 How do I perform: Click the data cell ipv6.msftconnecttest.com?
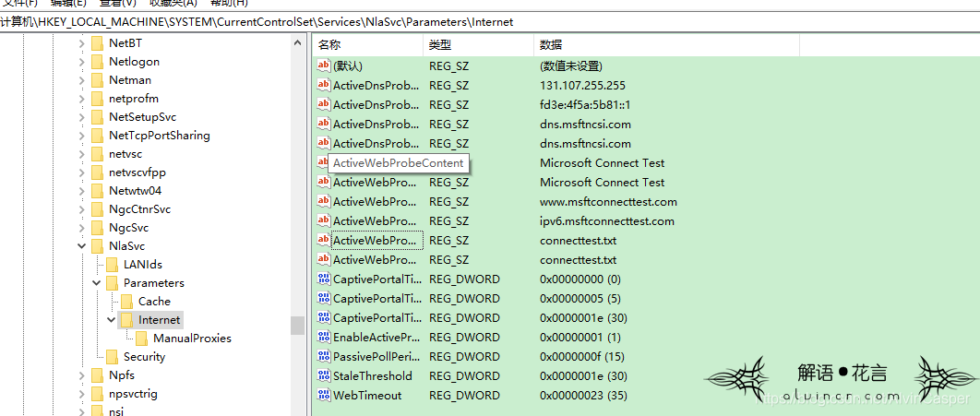coord(607,220)
